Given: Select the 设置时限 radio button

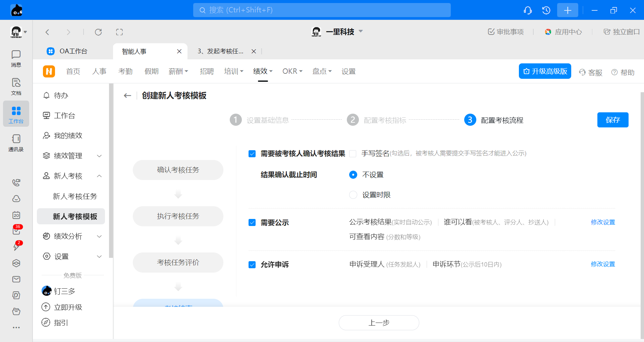Looking at the screenshot, I should point(353,195).
